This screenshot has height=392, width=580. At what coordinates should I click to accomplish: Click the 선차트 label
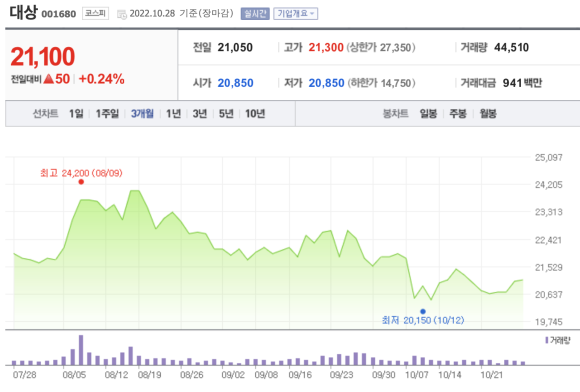[45, 114]
